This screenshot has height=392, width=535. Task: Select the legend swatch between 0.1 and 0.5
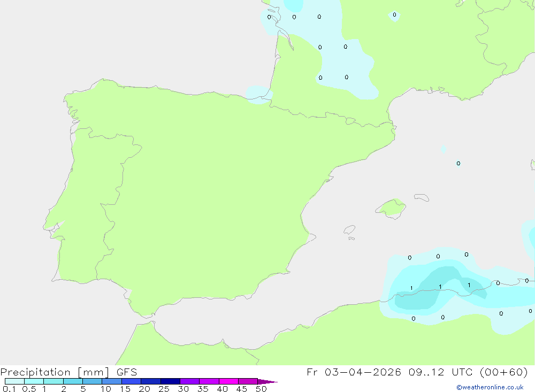tap(14, 381)
